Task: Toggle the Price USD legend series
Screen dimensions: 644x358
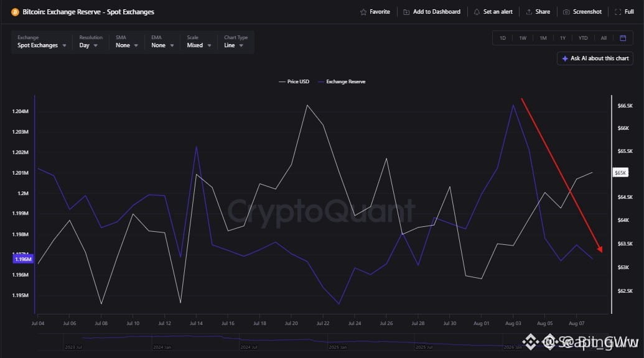Action: pyautogui.click(x=294, y=81)
